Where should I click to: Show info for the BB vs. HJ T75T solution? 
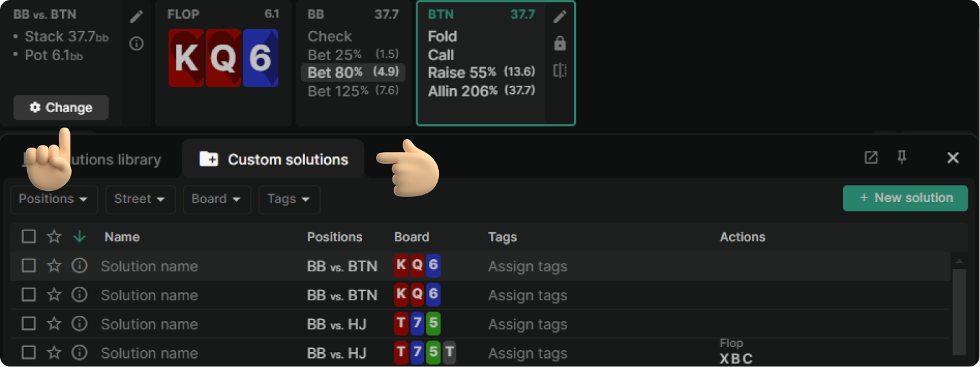coord(80,353)
